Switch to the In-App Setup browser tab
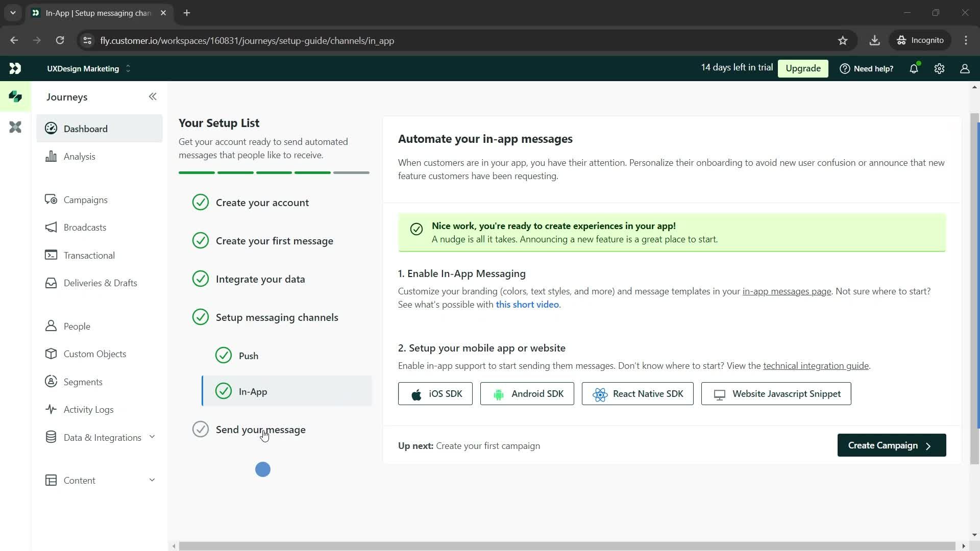Viewport: 980px width, 551px height. coord(99,13)
